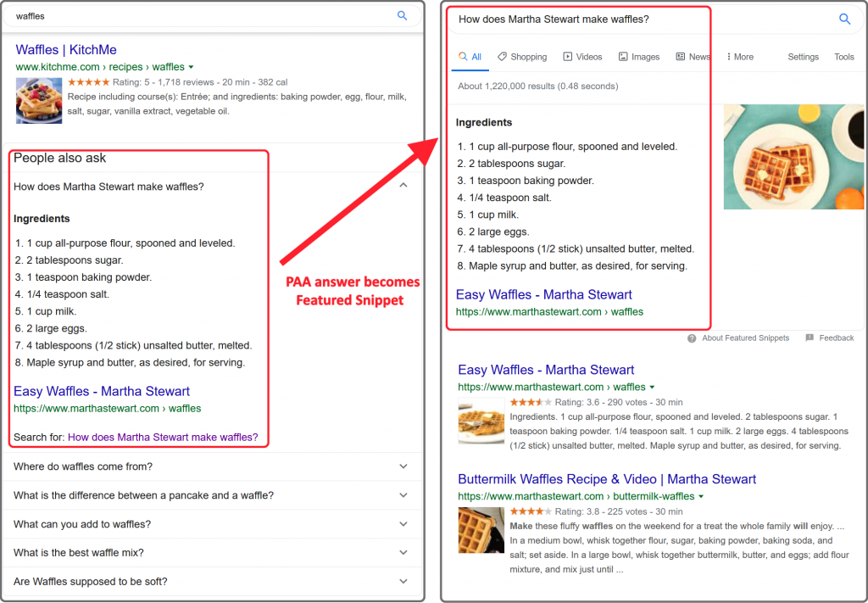The width and height of the screenshot is (868, 603).
Task: Click the Feedback flag icon
Action: [810, 338]
